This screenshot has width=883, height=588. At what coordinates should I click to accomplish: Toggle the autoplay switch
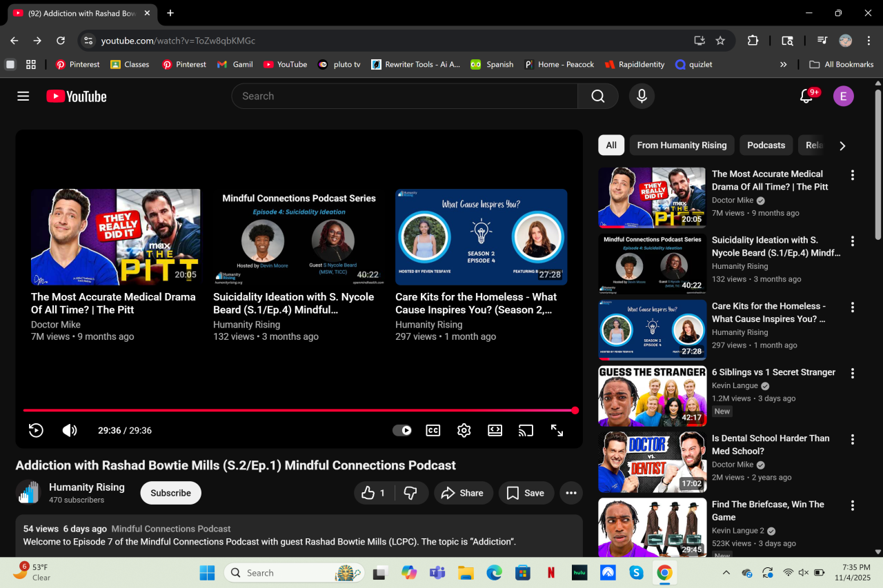[x=402, y=430]
